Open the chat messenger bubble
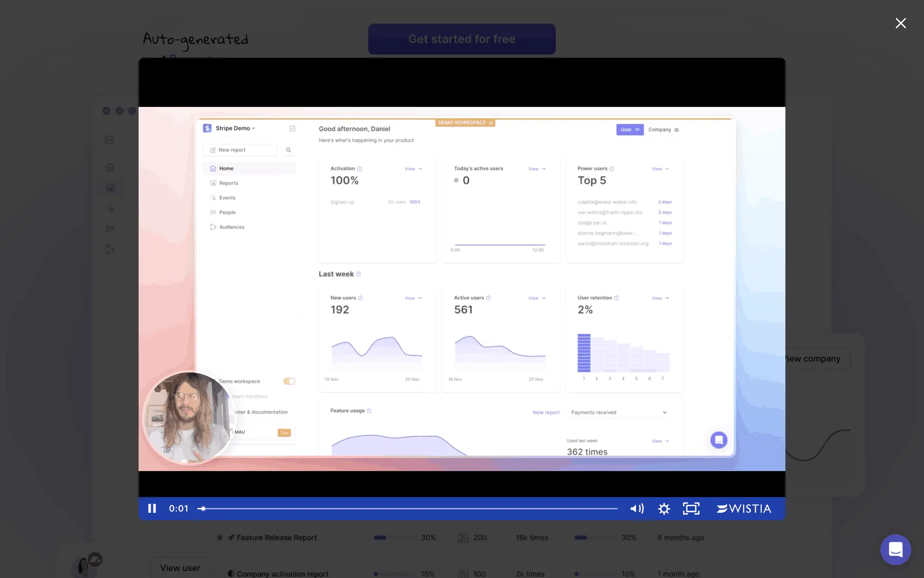Viewport: 924px width, 578px height. point(895,549)
